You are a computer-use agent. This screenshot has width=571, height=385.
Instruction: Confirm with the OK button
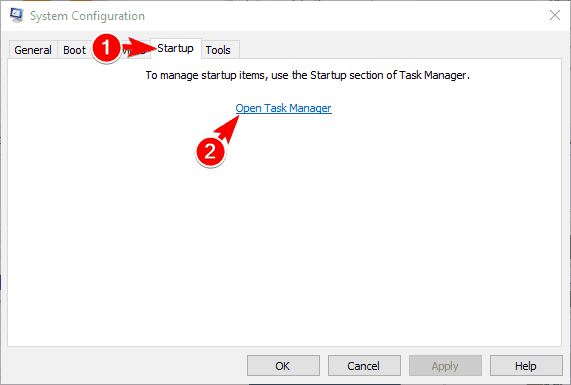(283, 365)
